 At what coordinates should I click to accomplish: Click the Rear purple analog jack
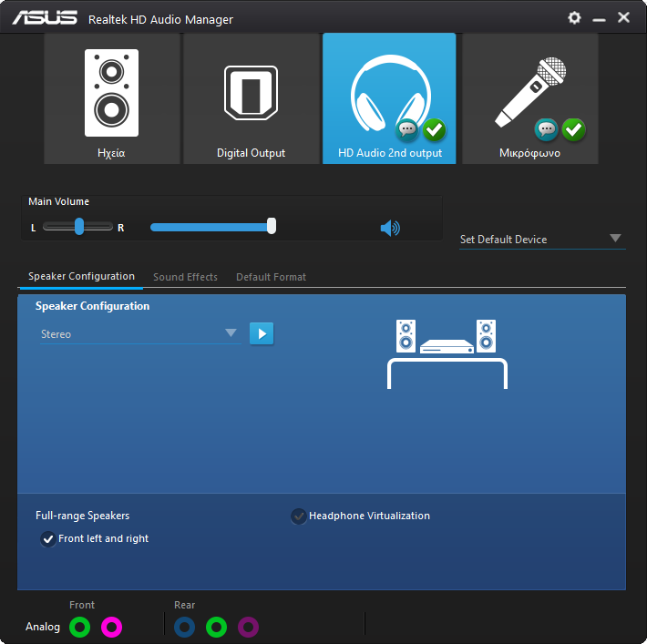click(248, 627)
